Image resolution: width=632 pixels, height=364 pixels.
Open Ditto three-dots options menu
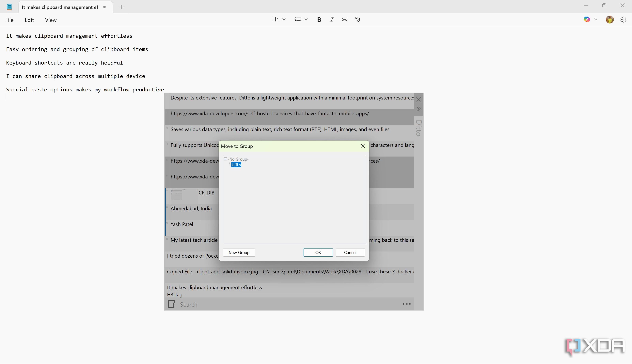[407, 304]
